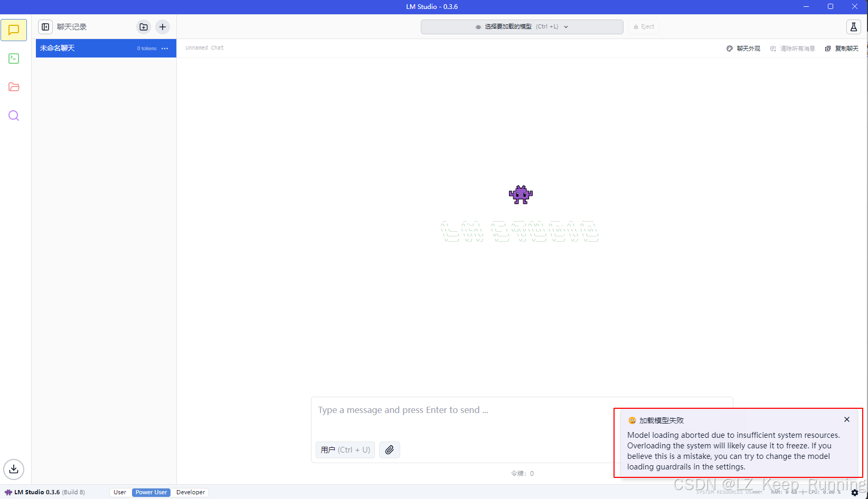Viewport: 868px width, 499px height.
Task: Click the RAM usage status readout
Action: click(784, 492)
